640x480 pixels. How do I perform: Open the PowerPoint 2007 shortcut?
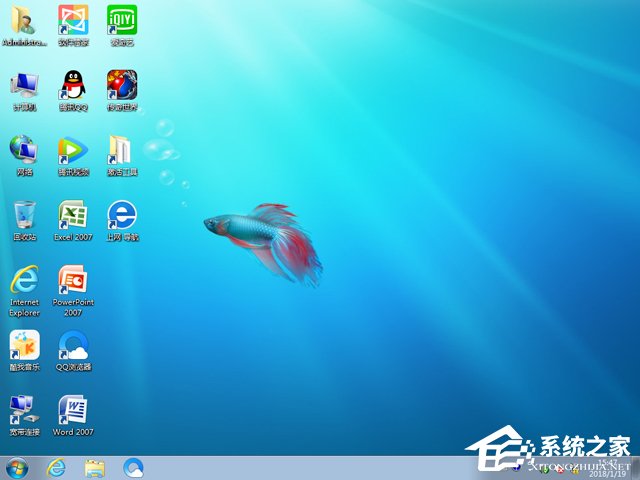pyautogui.click(x=73, y=280)
